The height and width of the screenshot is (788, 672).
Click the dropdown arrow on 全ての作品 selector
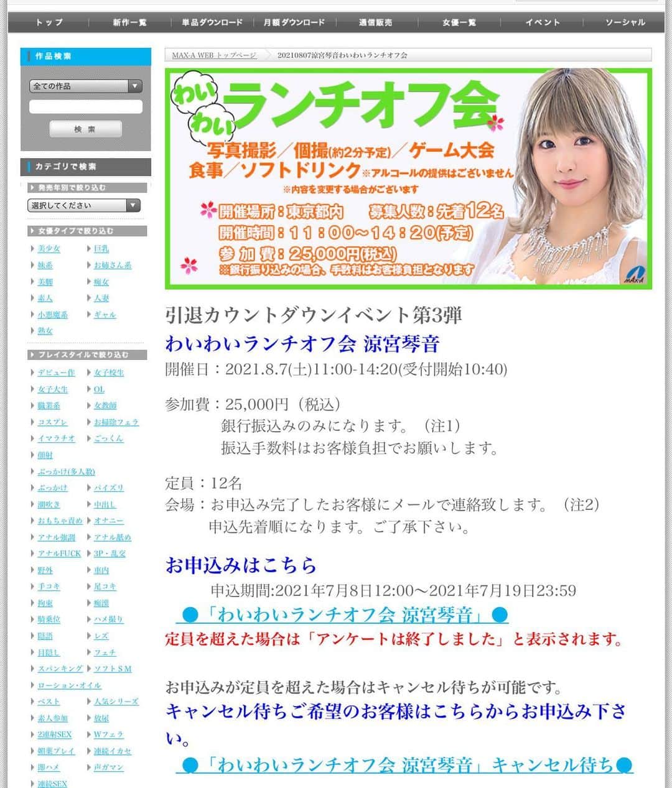[x=135, y=86]
